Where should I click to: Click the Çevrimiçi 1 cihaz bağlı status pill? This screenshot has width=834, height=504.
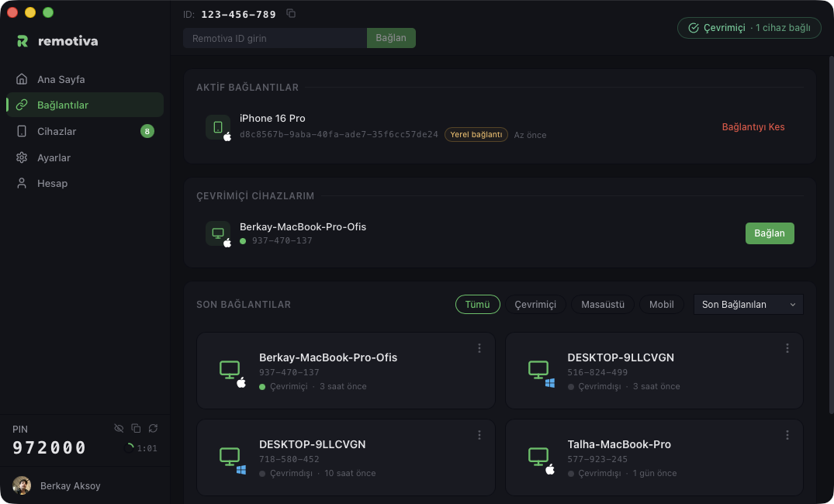[x=749, y=28]
